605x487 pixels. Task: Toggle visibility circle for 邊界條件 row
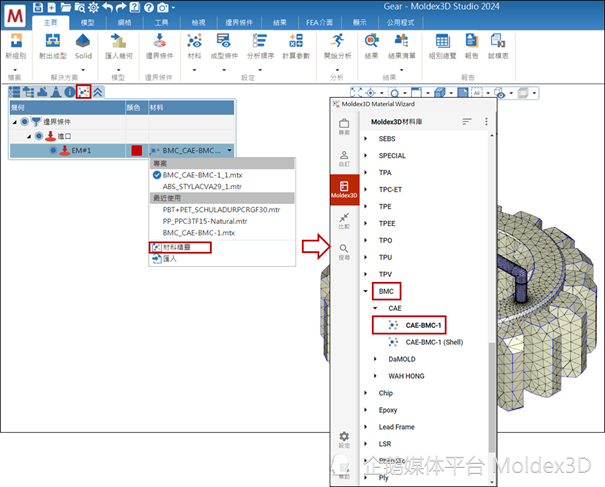(x=24, y=122)
